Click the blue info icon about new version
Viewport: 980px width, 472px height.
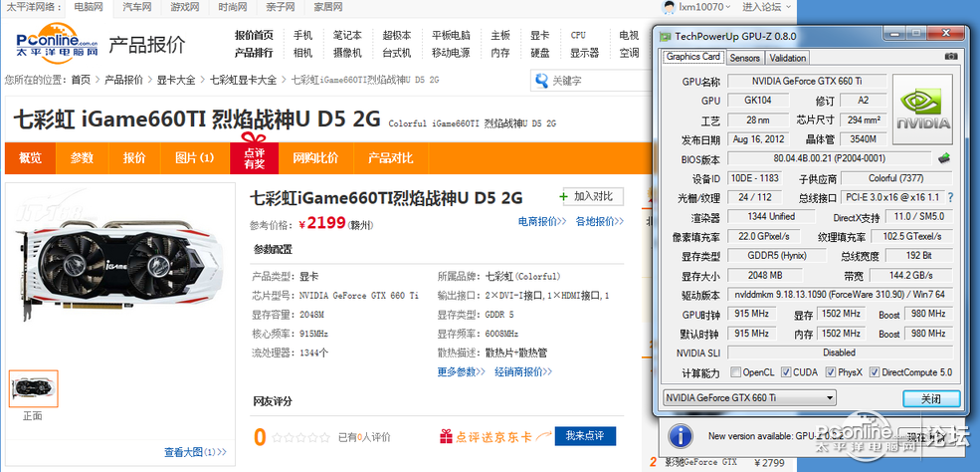coord(680,435)
